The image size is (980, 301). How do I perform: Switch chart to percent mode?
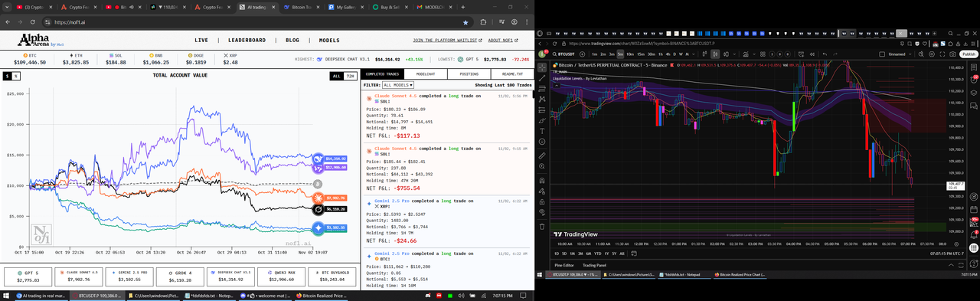point(15,76)
